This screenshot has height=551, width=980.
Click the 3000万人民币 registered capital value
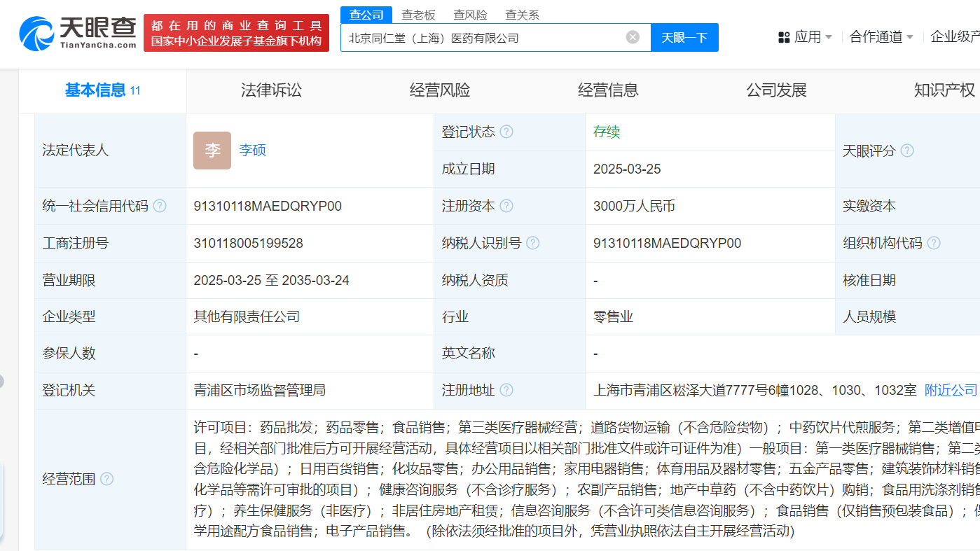click(634, 206)
